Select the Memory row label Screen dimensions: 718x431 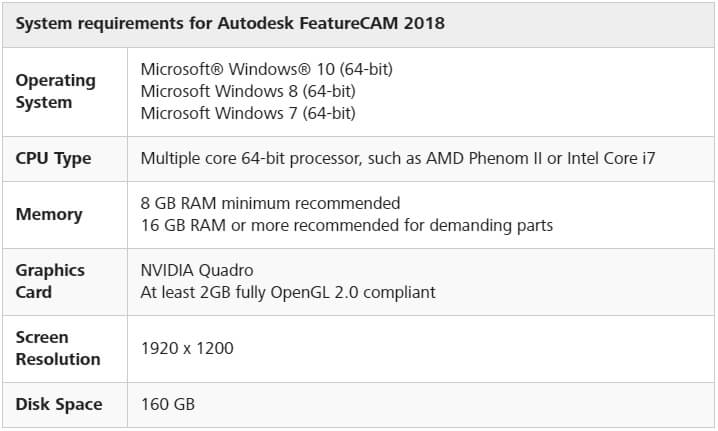point(49,214)
